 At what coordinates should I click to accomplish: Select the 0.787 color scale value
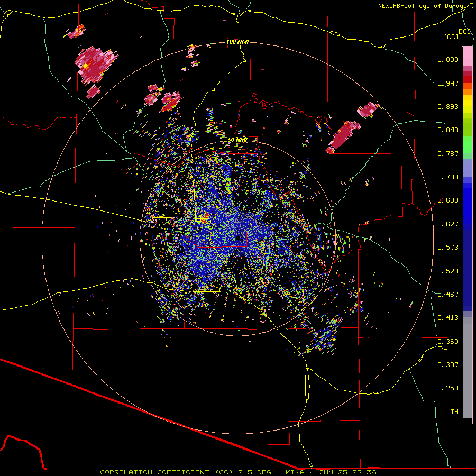click(448, 153)
